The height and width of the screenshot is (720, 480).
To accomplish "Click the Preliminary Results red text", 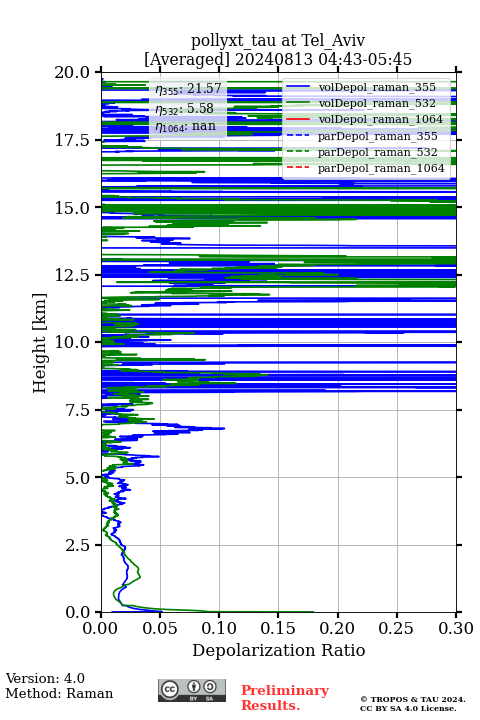I will click(x=285, y=698).
